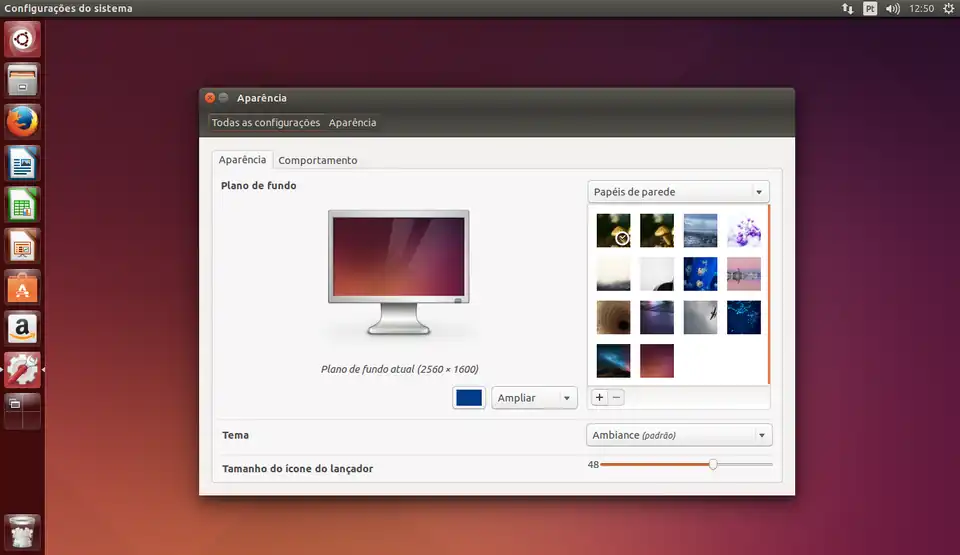The width and height of the screenshot is (960, 555).
Task: Click the Aparência breadcrumb button
Action: click(353, 123)
